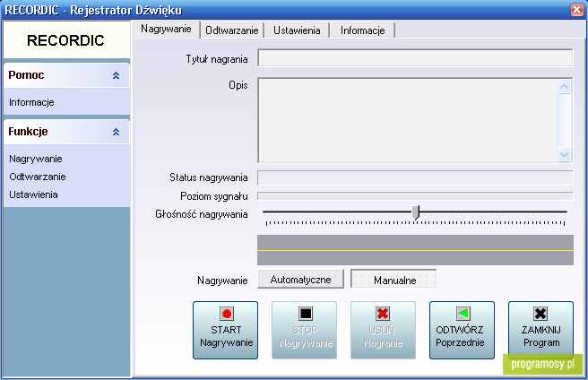Click the Status nagrywania field
The height and width of the screenshot is (380, 588).
tap(415, 177)
